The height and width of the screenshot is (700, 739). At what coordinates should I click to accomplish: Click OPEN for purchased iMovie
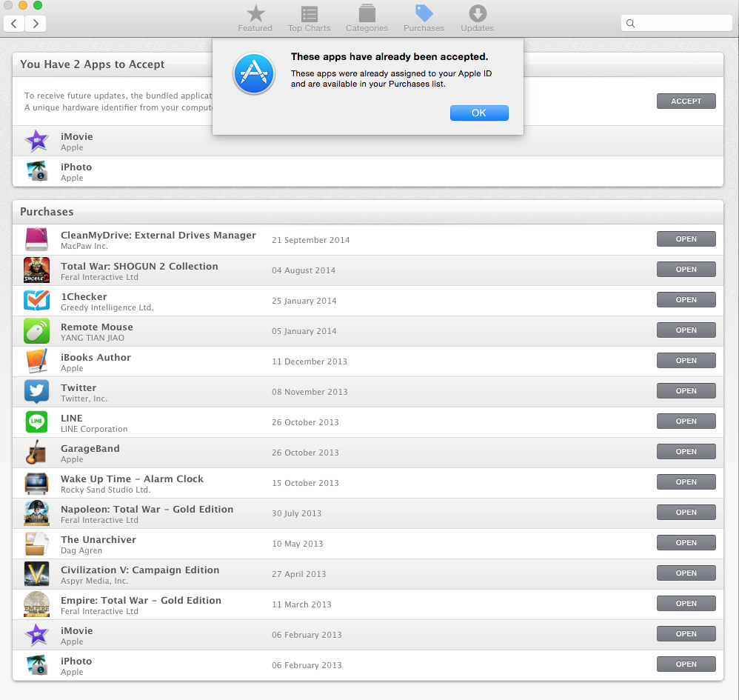pyautogui.click(x=686, y=633)
